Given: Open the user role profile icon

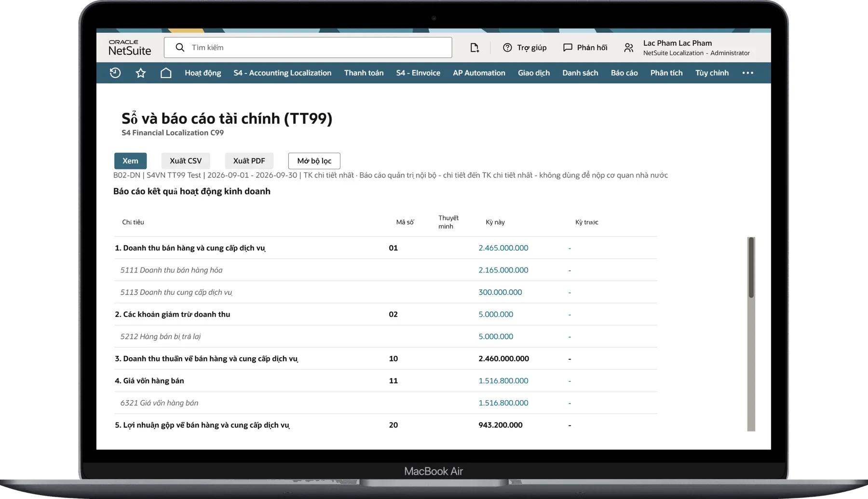Looking at the screenshot, I should (628, 47).
